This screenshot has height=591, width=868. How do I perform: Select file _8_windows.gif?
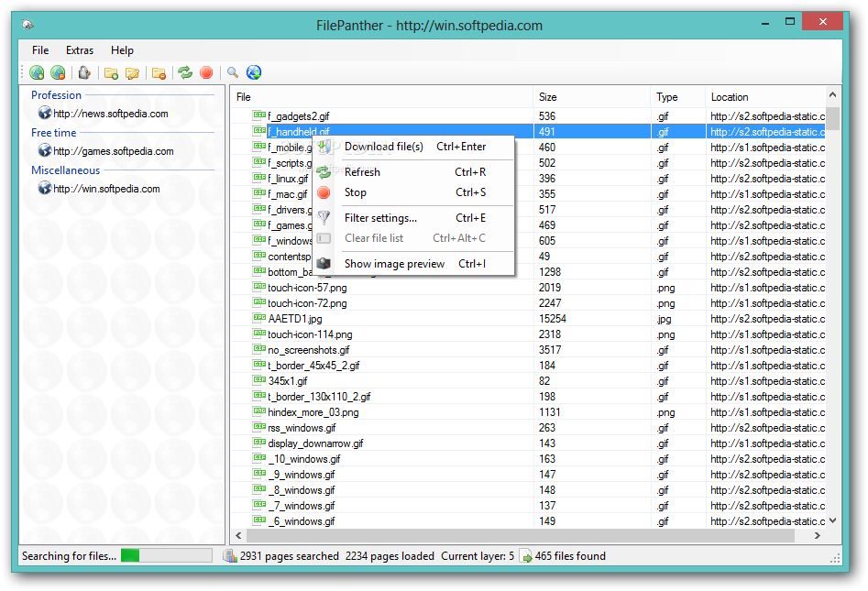(302, 489)
